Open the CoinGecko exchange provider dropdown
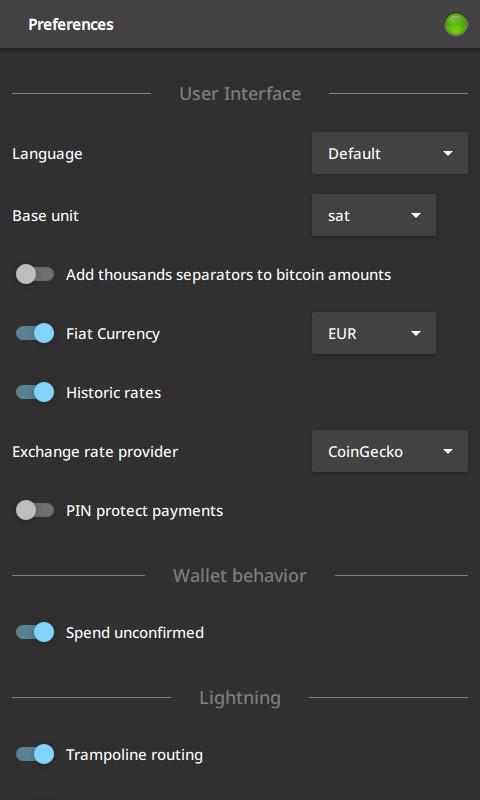Screen dimensions: 480x800 pyautogui.click(x=390, y=452)
